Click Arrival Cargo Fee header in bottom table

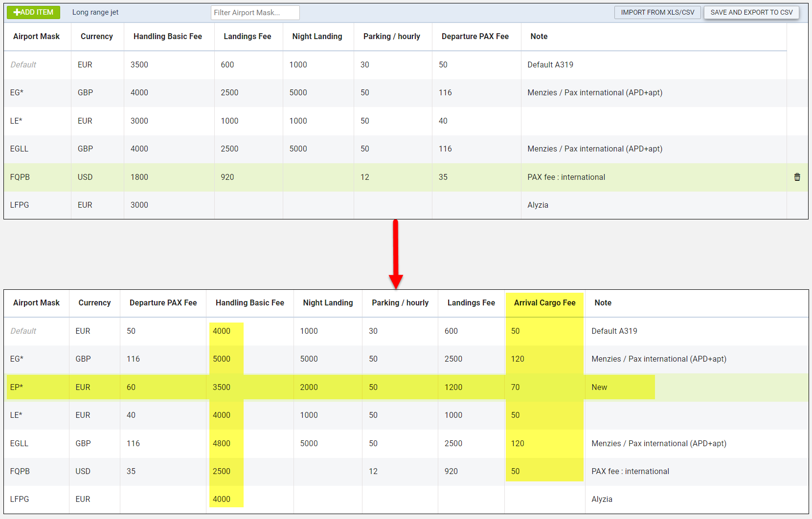(x=545, y=303)
